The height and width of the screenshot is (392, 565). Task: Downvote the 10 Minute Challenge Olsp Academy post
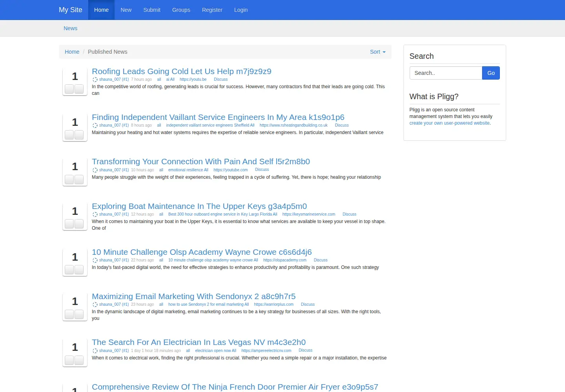[79, 270]
